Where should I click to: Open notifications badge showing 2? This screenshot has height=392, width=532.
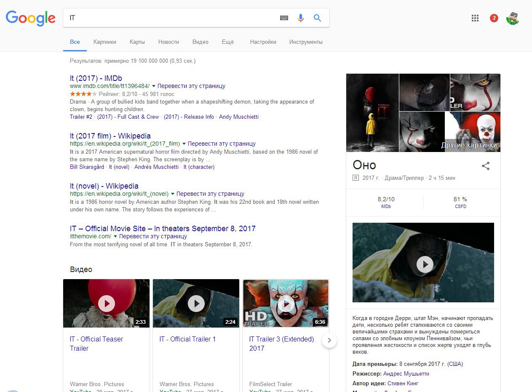pos(494,18)
